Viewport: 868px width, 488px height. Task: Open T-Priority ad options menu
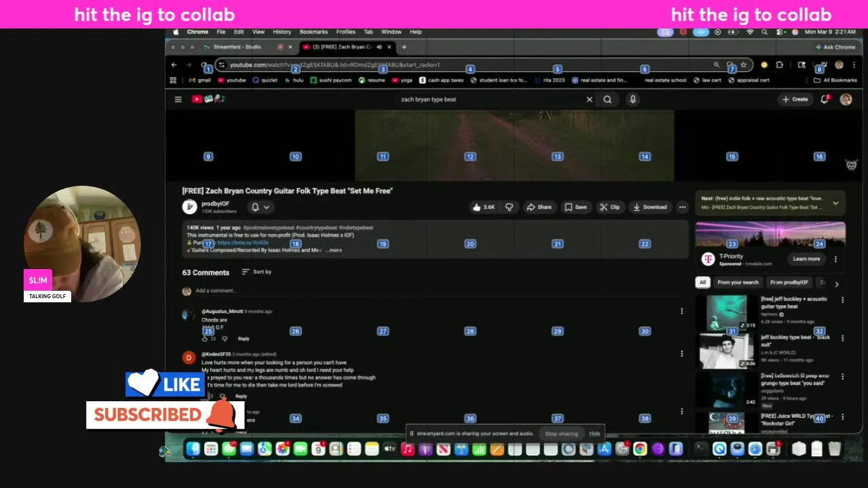[x=835, y=259]
